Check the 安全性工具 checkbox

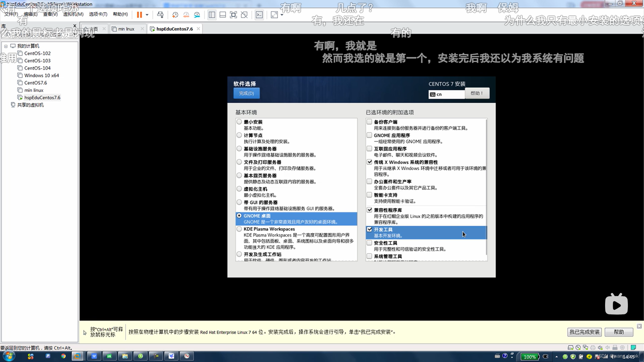[369, 243]
